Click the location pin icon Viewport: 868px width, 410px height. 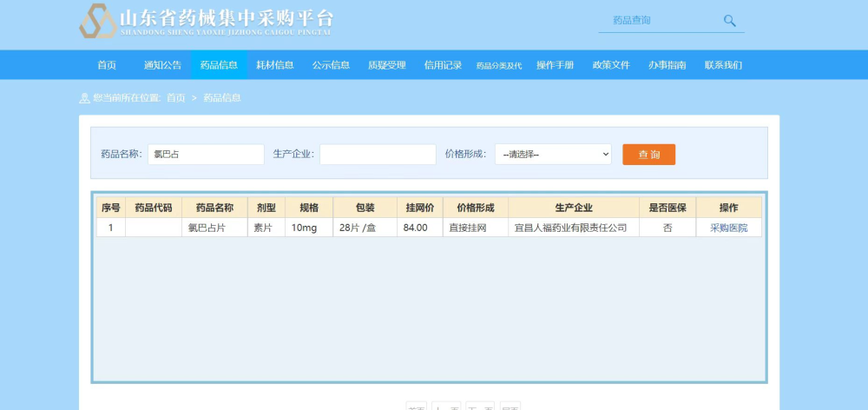pyautogui.click(x=84, y=98)
